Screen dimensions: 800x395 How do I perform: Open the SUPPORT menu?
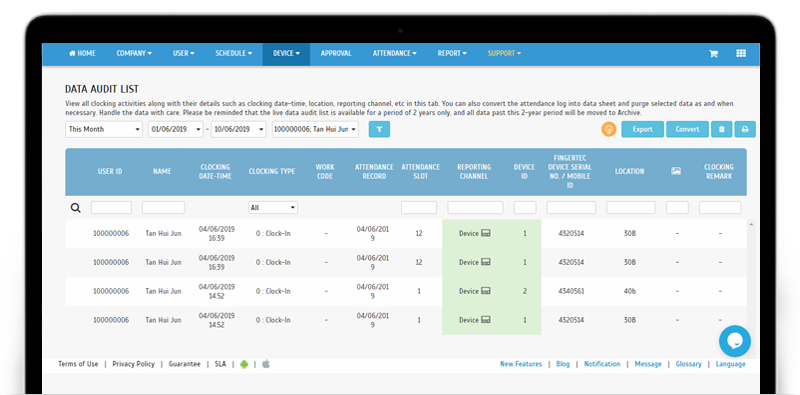504,54
